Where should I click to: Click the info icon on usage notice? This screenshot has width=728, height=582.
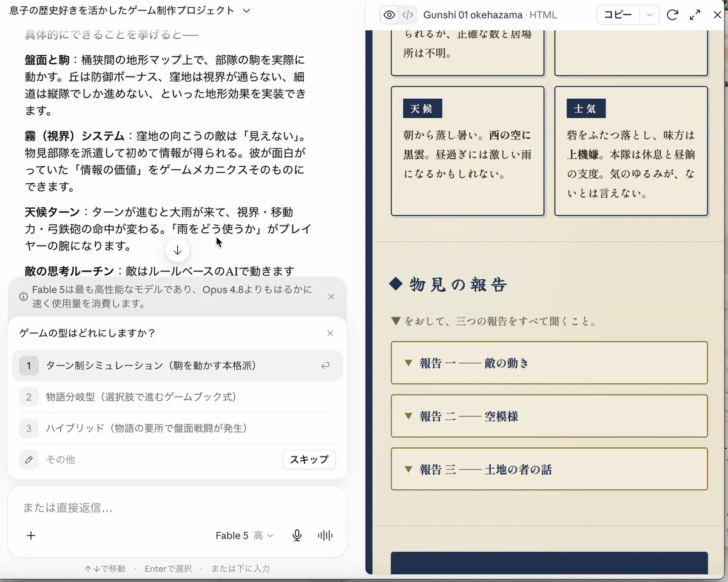[23, 296]
